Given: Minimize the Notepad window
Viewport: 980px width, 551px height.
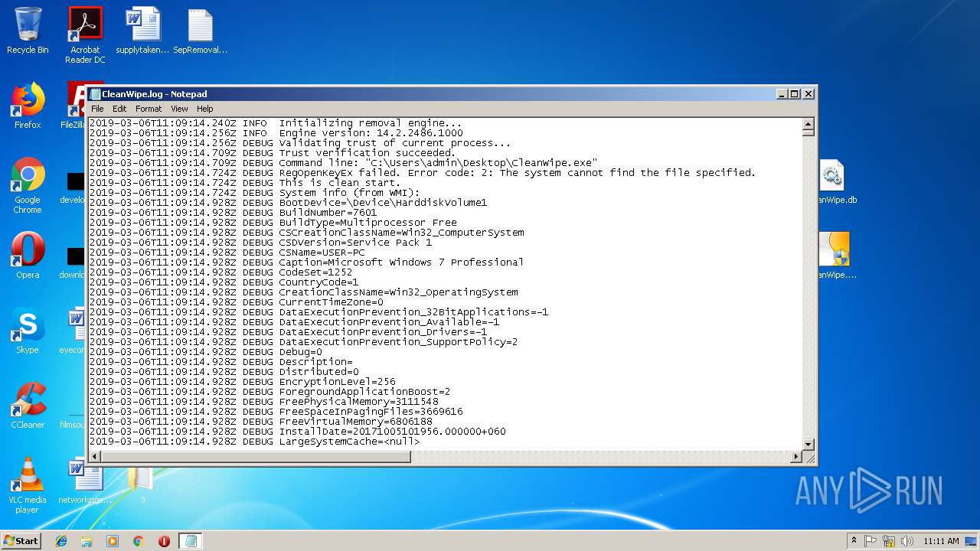Looking at the screenshot, I should pyautogui.click(x=782, y=94).
